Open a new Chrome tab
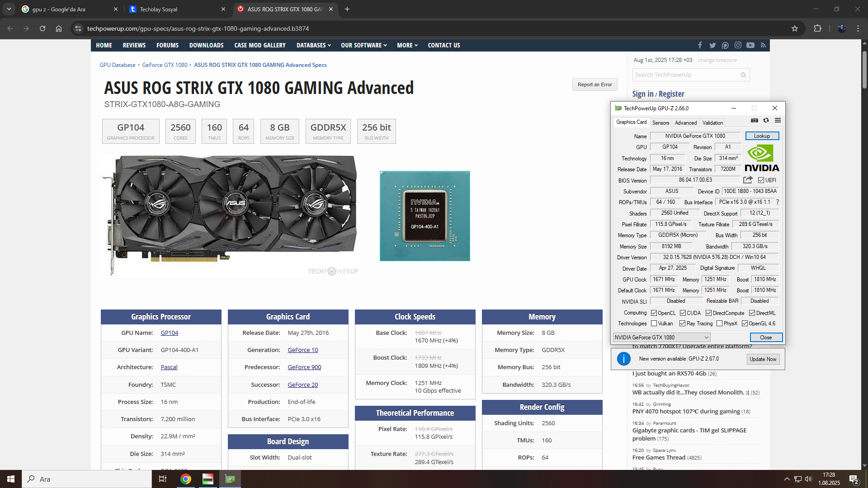868x488 pixels. pyautogui.click(x=347, y=9)
